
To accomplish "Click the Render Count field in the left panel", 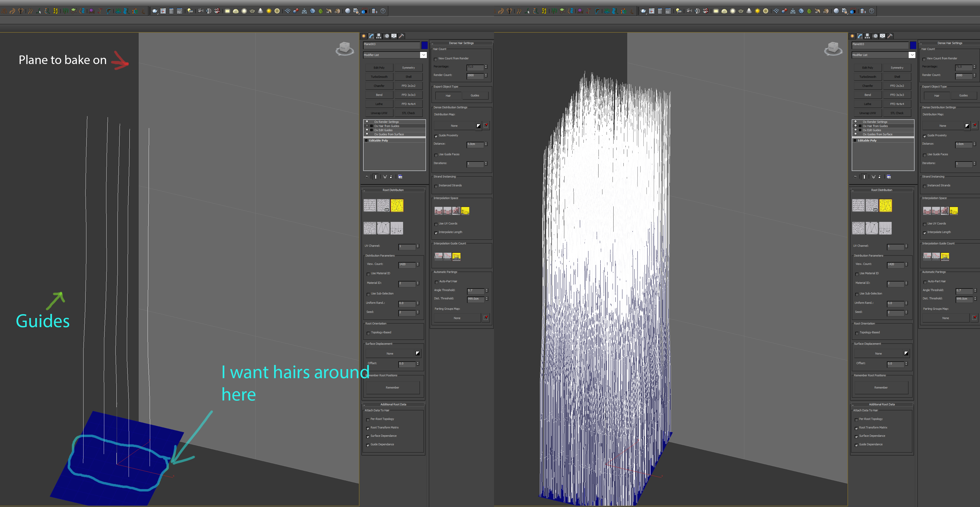I will point(475,75).
